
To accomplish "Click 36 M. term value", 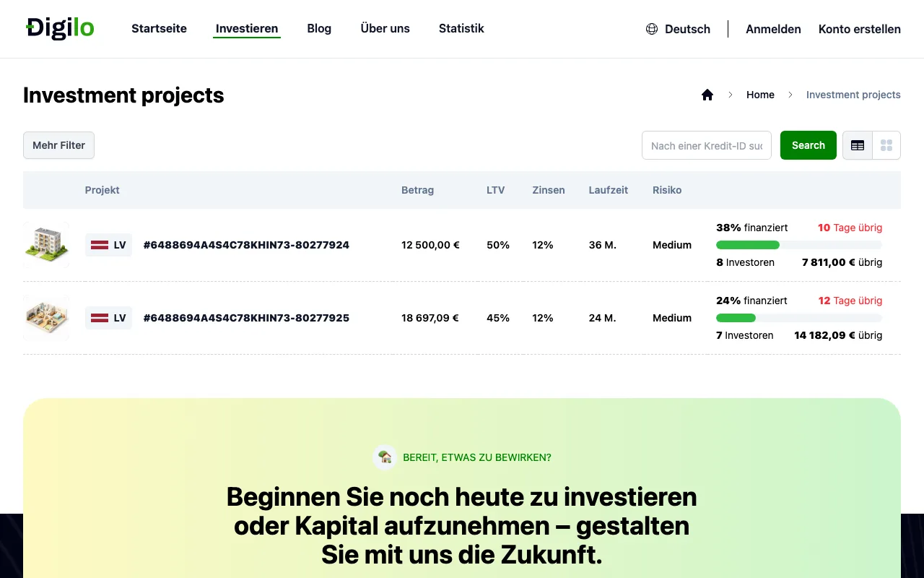I will point(603,245).
